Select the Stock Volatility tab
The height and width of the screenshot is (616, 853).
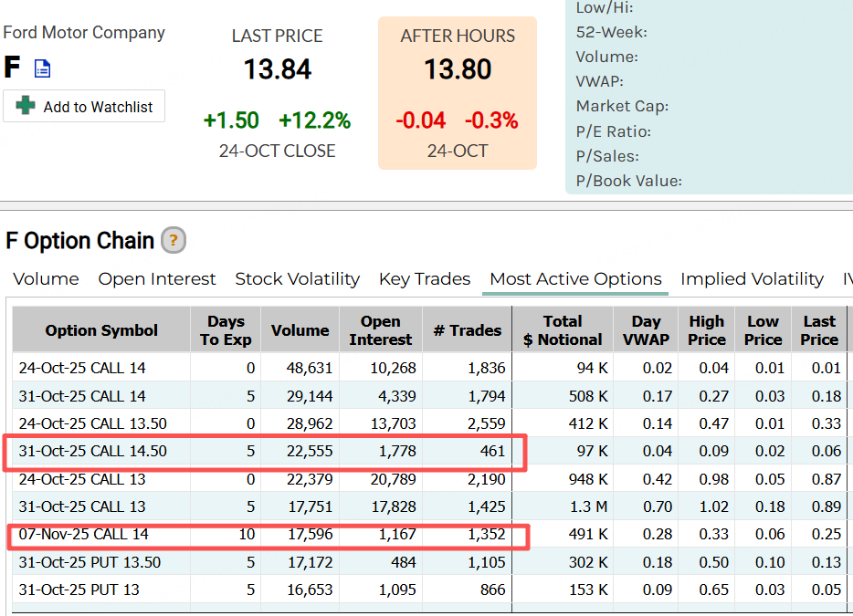(x=297, y=279)
